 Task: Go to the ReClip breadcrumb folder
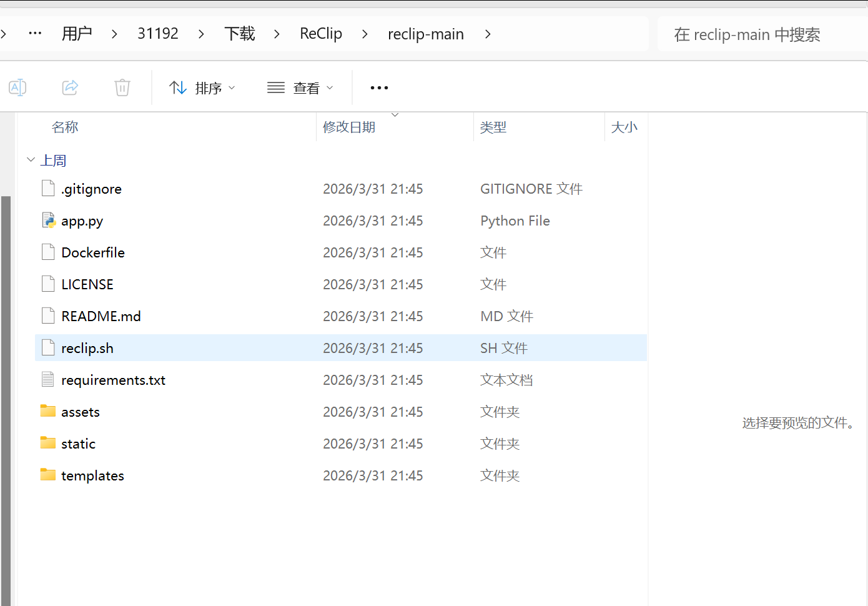321,34
